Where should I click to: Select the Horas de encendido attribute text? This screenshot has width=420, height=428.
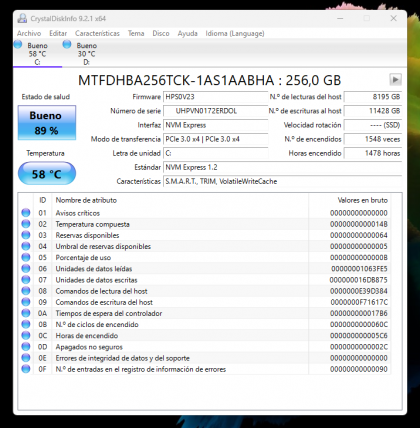click(x=87, y=336)
